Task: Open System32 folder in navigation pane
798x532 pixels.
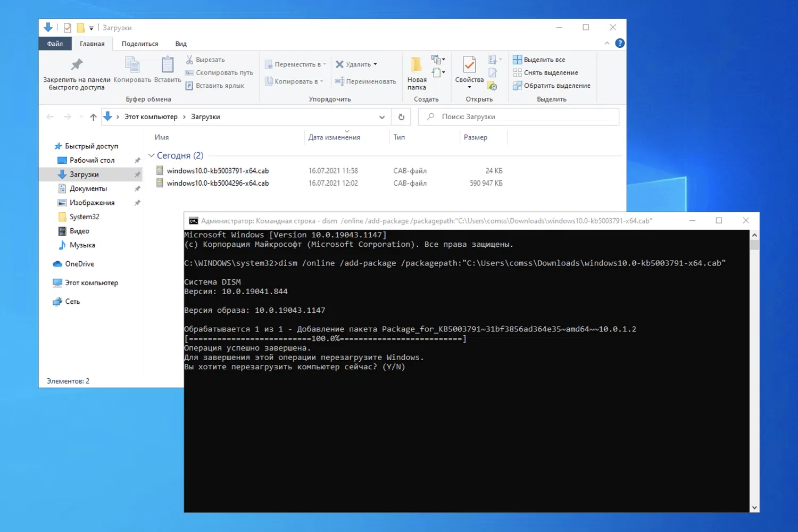Action: pyautogui.click(x=85, y=217)
